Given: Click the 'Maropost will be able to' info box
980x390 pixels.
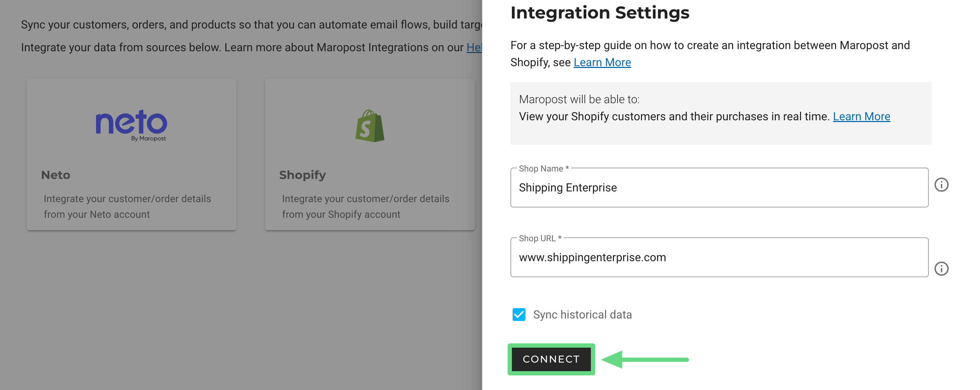Looking at the screenshot, I should pyautogui.click(x=721, y=114).
